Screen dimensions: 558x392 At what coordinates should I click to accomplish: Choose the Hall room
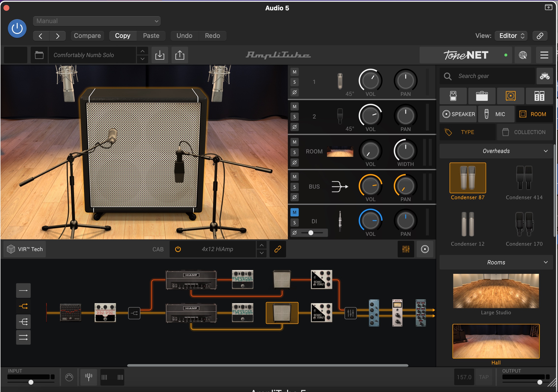point(496,344)
